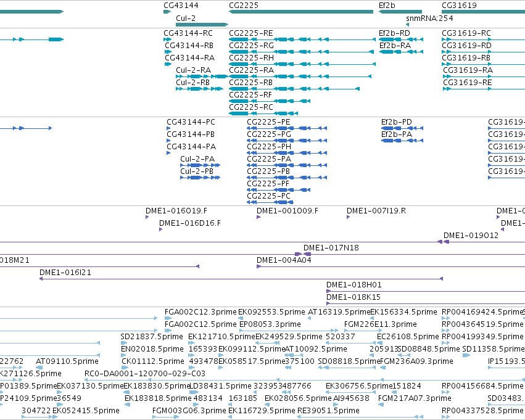525x420 pixels.
Task: Open EST FGM003G06.3prime
Action: pos(189,411)
